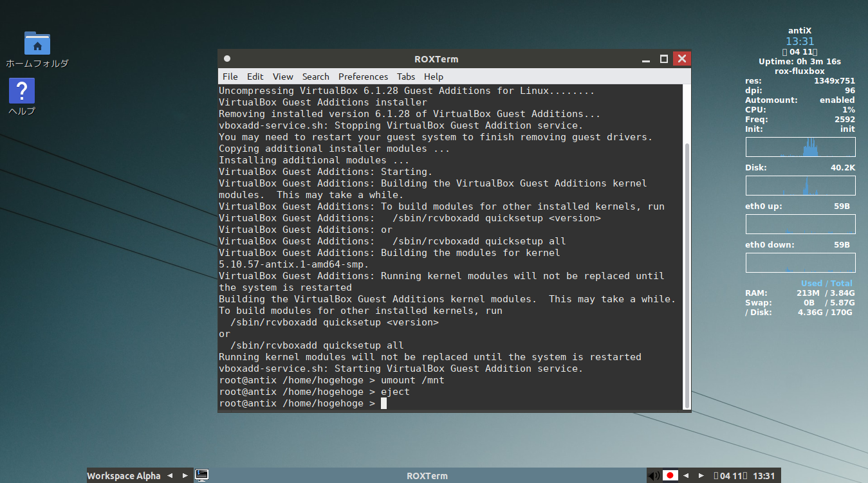Click the taskbar date 04 11
Screen dimensions: 868x483
730,476
